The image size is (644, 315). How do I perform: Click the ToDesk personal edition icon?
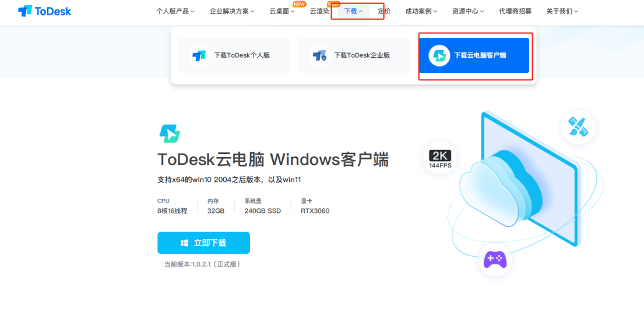click(x=199, y=55)
